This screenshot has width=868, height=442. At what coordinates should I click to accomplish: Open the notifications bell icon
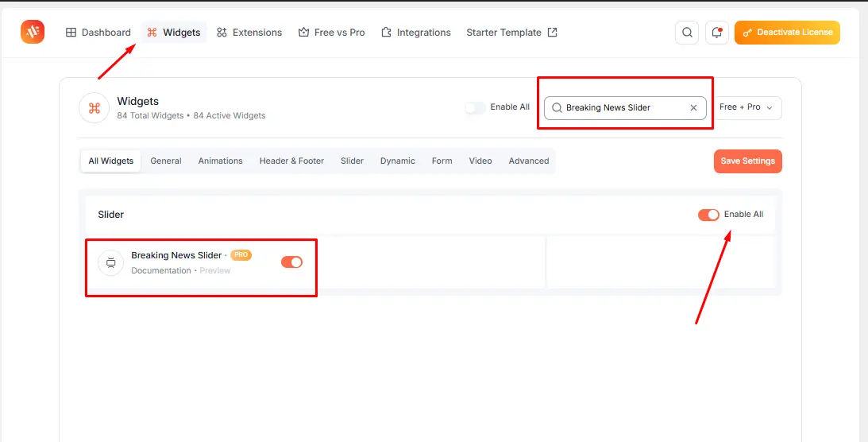[x=716, y=33]
